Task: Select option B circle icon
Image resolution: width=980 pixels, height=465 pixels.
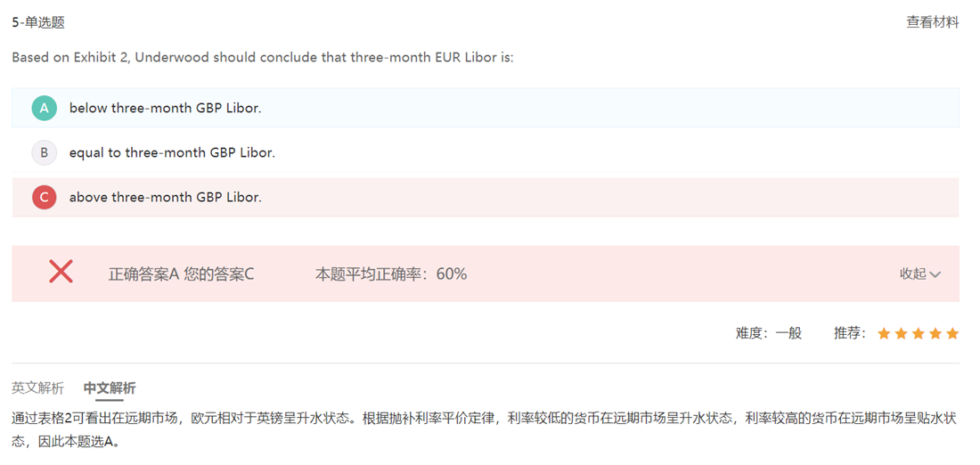Action: [x=45, y=152]
